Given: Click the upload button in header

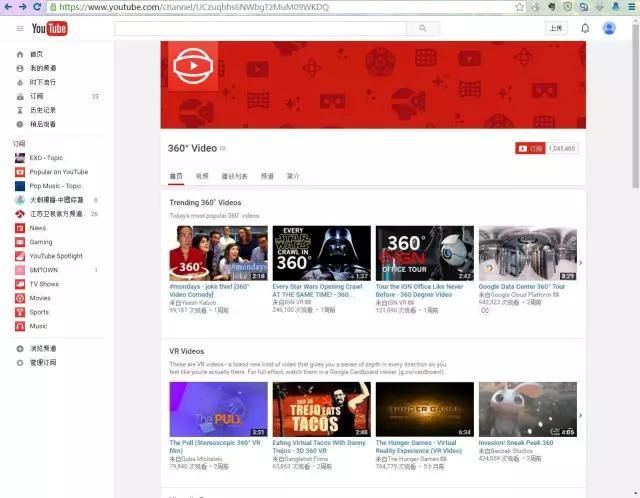Looking at the screenshot, I should [x=556, y=28].
